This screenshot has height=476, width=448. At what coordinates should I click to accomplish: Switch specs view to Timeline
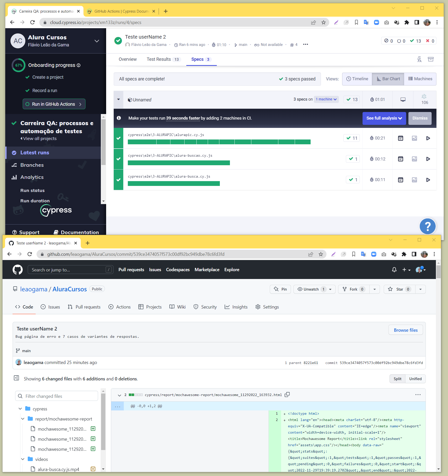click(357, 79)
